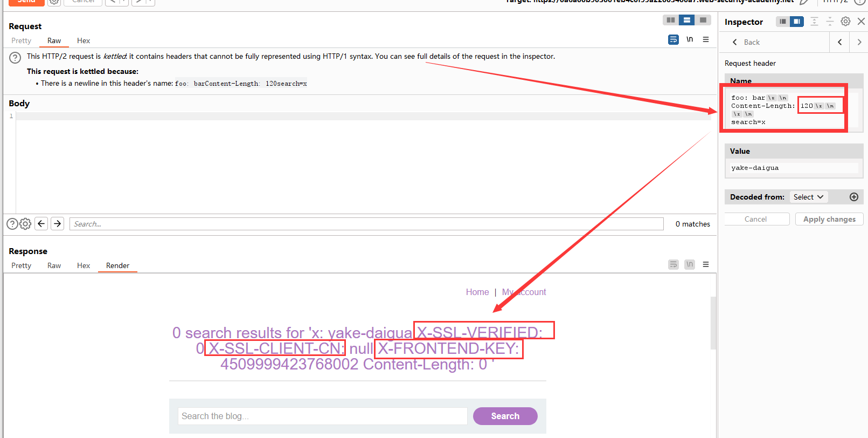Toggle word wrap in Response panel

pos(673,264)
